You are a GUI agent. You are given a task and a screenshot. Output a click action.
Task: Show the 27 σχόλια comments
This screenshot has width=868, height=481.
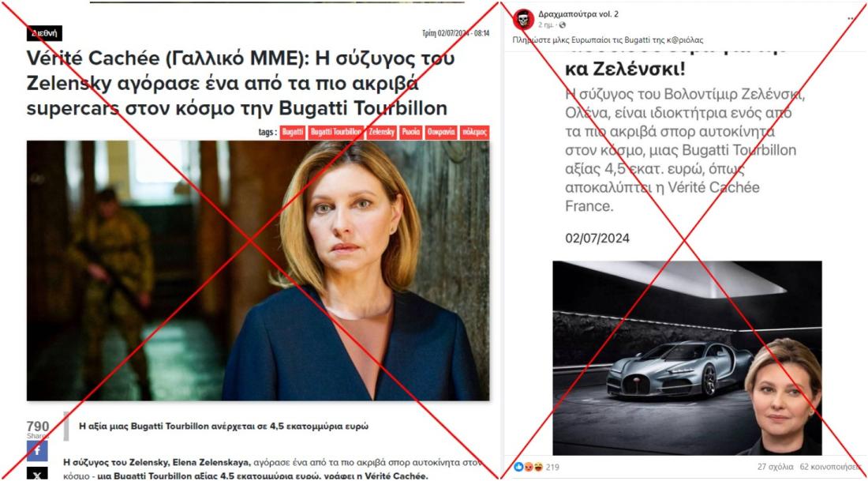pyautogui.click(x=775, y=467)
